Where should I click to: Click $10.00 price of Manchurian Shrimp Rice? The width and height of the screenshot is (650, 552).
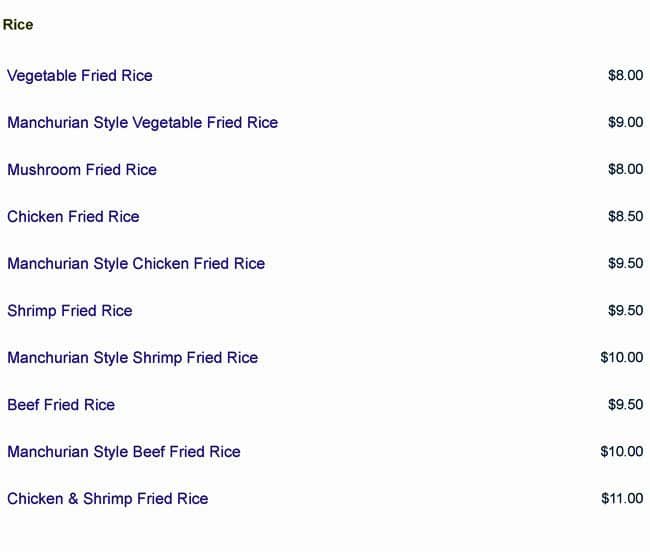click(x=622, y=357)
